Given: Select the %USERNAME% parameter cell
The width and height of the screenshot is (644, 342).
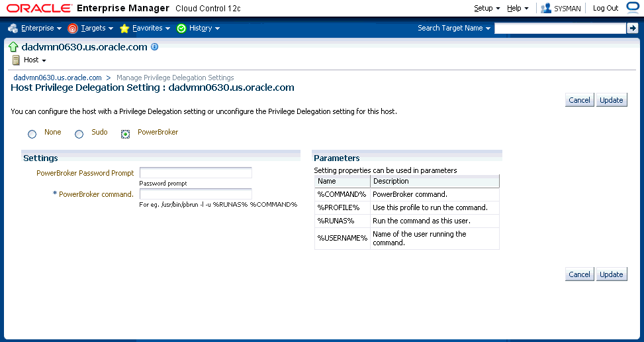Looking at the screenshot, I should 343,238.
